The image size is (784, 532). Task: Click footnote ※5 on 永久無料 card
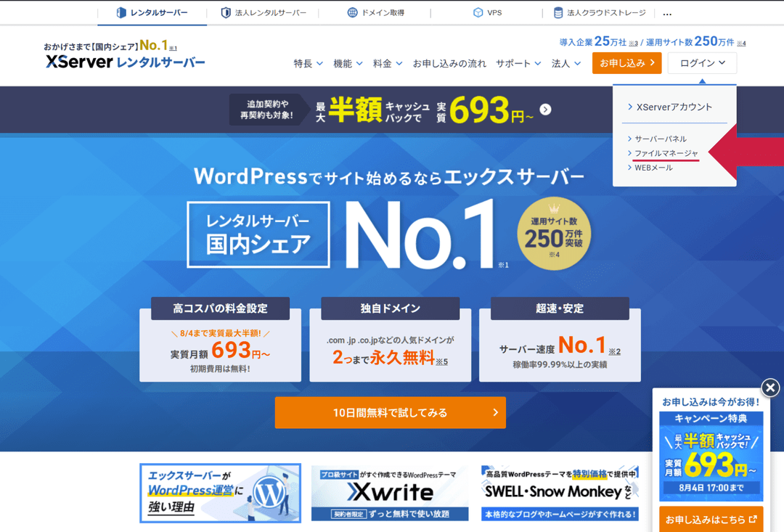[441, 361]
